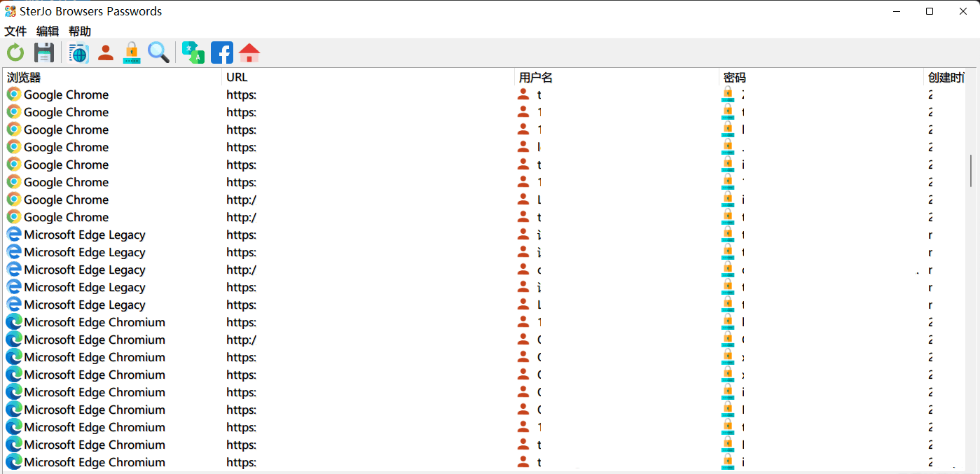This screenshot has width=980, height=474.
Task: Click the floppy disk Save icon
Action: coord(44,53)
